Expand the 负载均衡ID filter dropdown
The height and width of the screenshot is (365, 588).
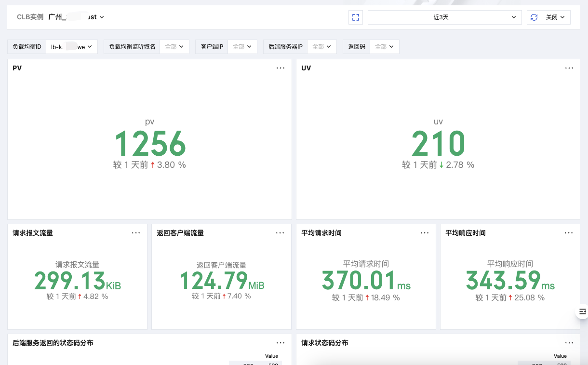71,47
